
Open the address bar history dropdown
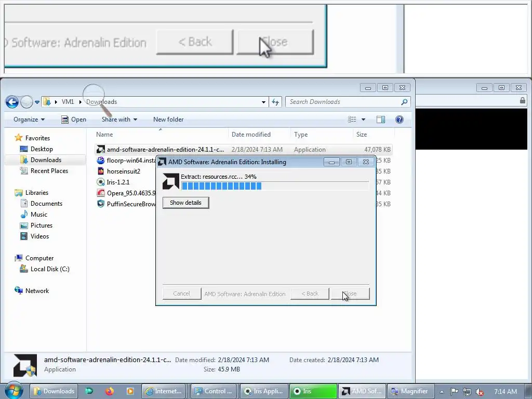[x=263, y=102]
